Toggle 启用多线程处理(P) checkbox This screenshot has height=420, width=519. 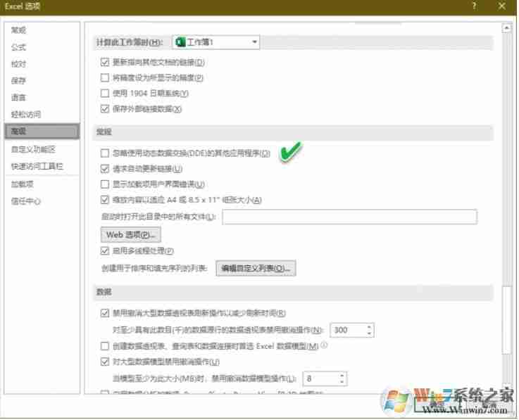click(x=105, y=250)
